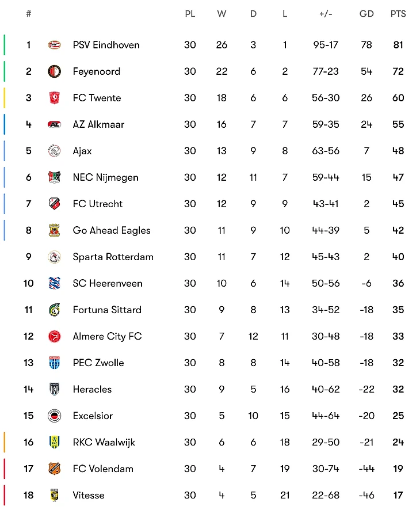This screenshot has height=510, width=420.
Task: Select the Go Ahead Eagles crest
Action: [54, 230]
